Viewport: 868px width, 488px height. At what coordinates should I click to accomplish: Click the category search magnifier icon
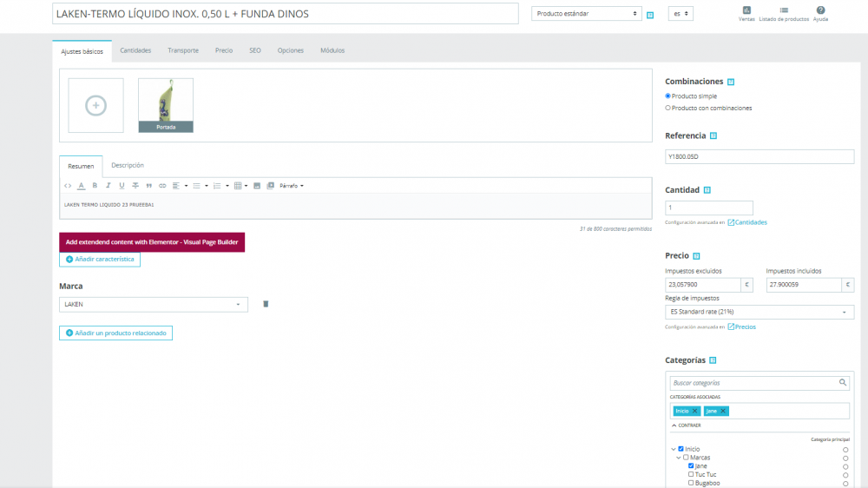[x=843, y=382]
